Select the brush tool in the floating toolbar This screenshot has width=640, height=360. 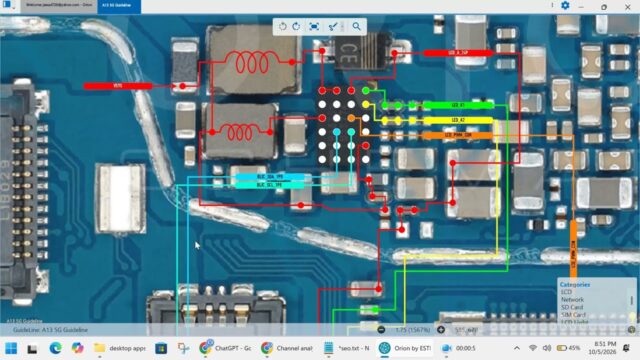pos(333,27)
